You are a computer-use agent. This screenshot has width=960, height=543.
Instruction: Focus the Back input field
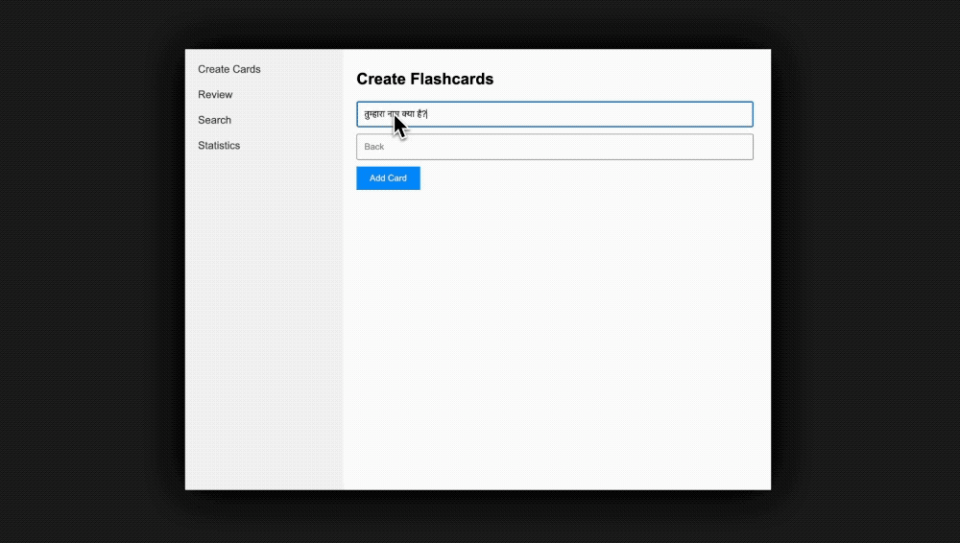point(554,147)
